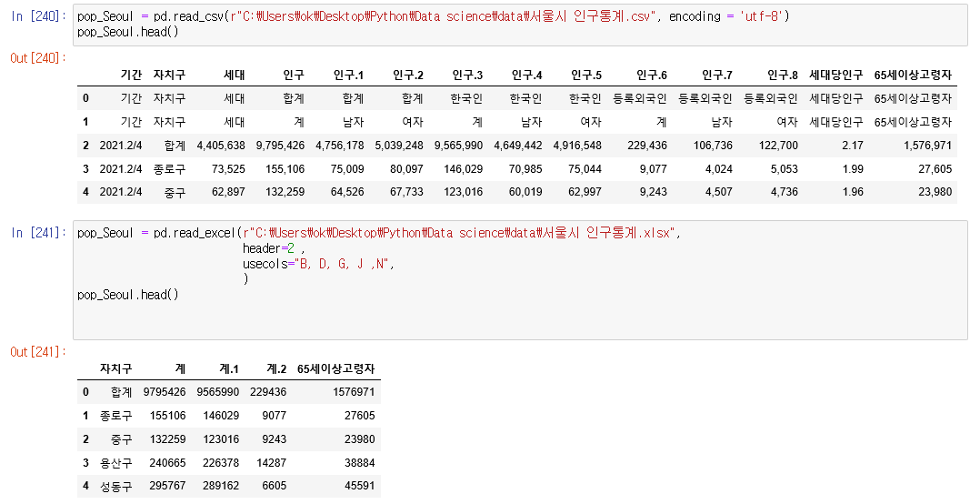
Task: Click the 64,526 cell
Action: tap(347, 192)
